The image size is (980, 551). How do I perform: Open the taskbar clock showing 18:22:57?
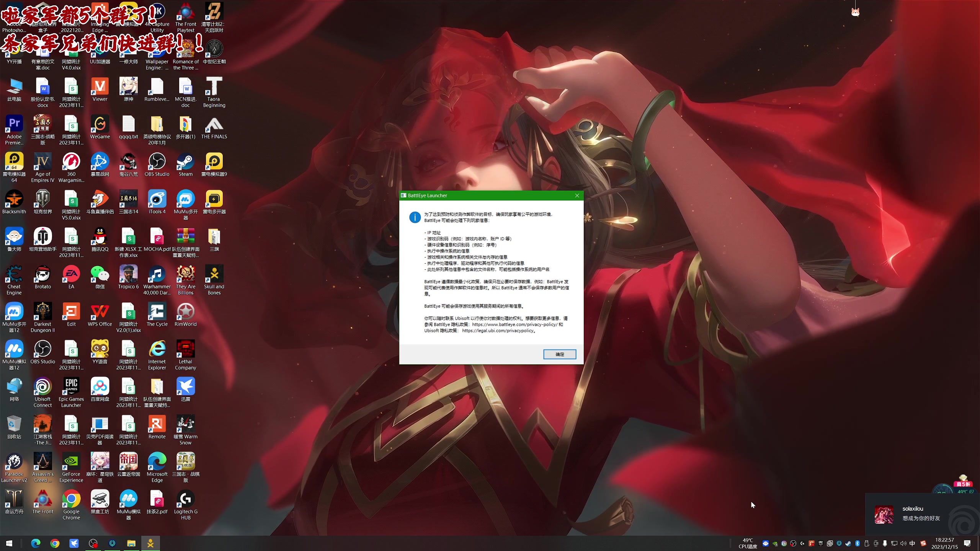pyautogui.click(x=944, y=543)
